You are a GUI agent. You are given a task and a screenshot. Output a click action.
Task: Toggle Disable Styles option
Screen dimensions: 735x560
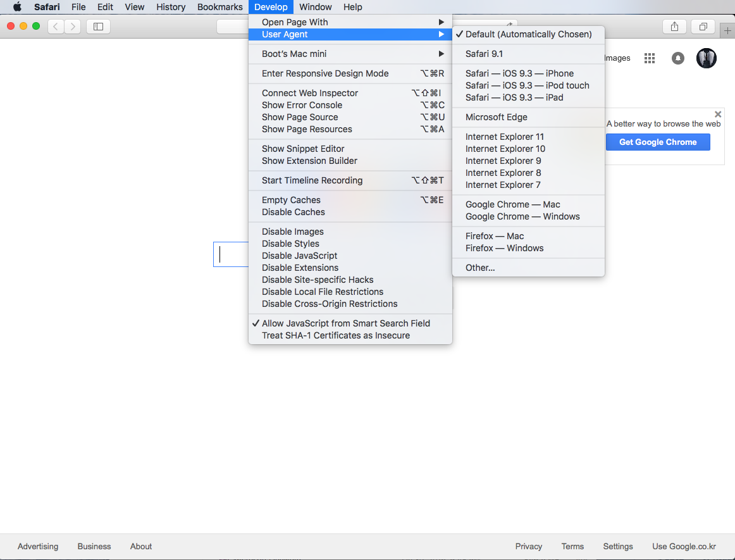point(350,244)
